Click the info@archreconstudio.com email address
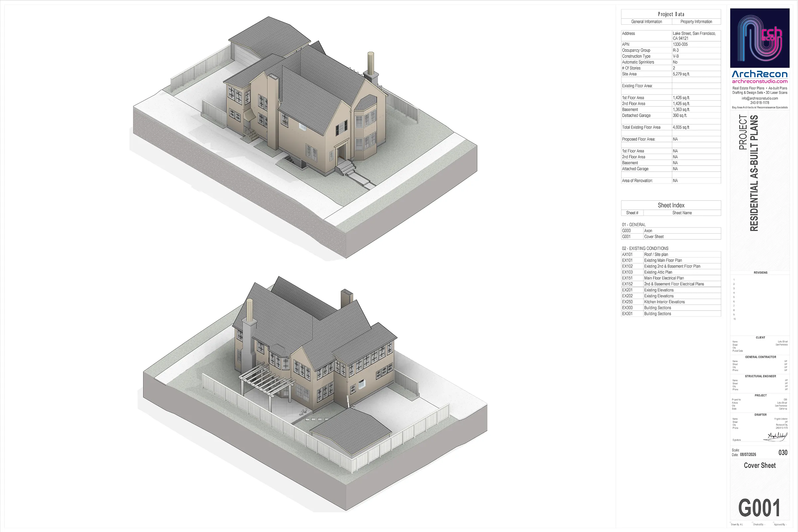798x532 pixels. [760, 98]
